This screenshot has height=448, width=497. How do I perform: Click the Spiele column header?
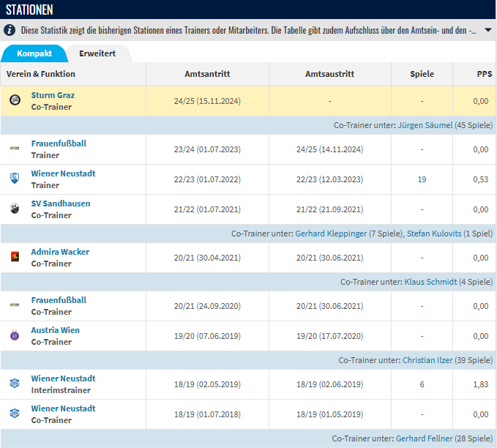tap(422, 74)
